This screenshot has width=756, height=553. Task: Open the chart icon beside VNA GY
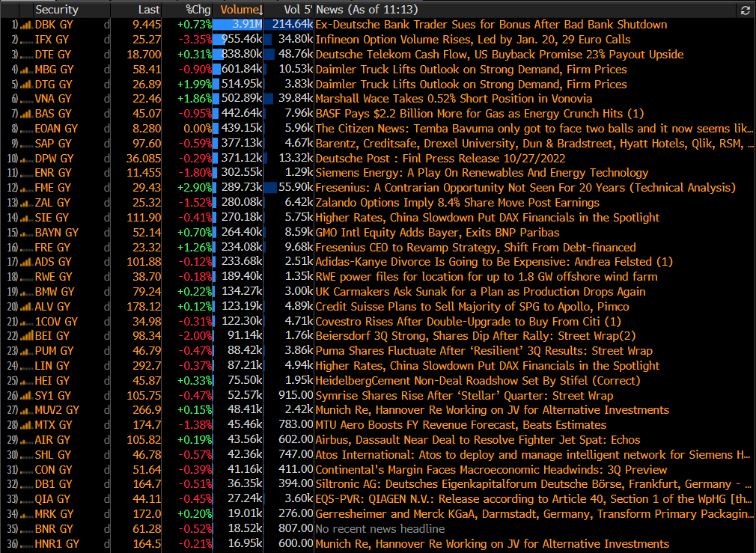pos(26,100)
